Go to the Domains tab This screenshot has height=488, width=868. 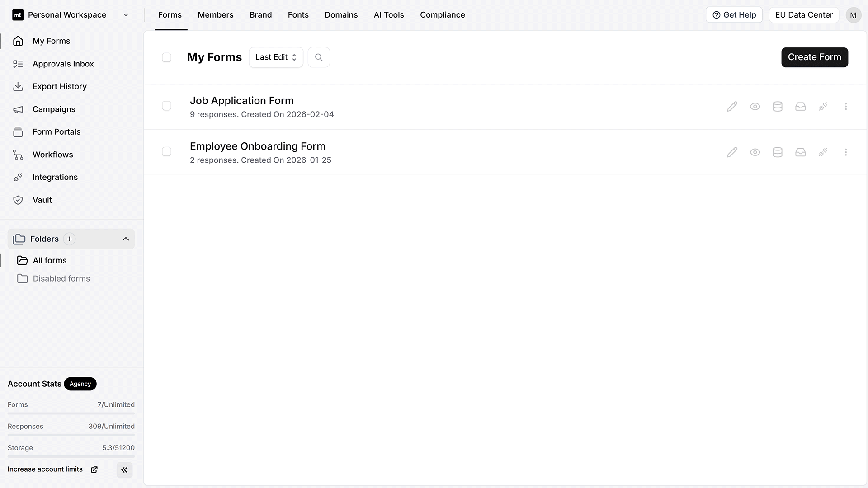tap(341, 15)
